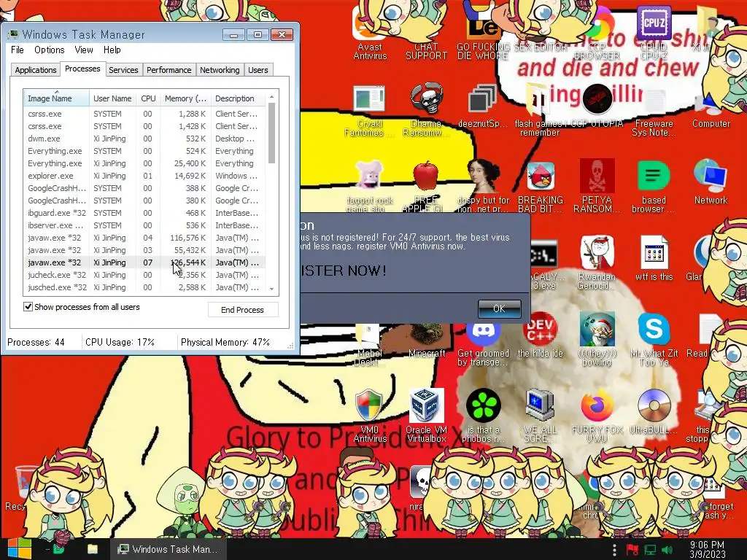
Task: Switch to the Networking tab
Action: (x=220, y=70)
